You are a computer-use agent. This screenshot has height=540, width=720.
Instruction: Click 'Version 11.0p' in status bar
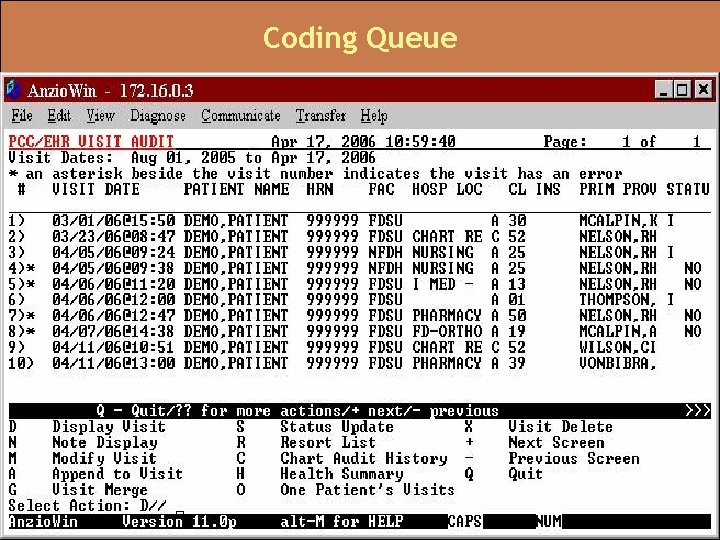179,522
